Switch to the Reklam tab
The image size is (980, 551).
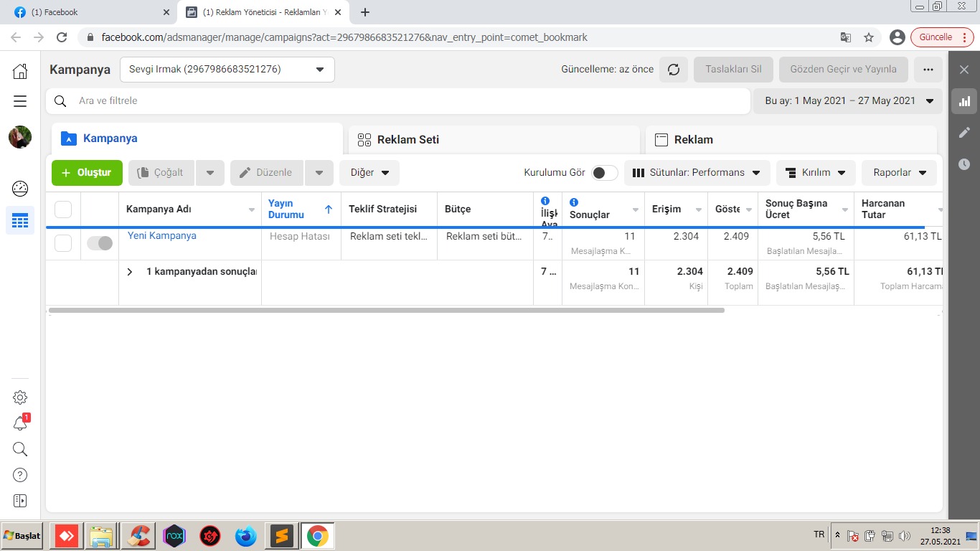tap(791, 139)
